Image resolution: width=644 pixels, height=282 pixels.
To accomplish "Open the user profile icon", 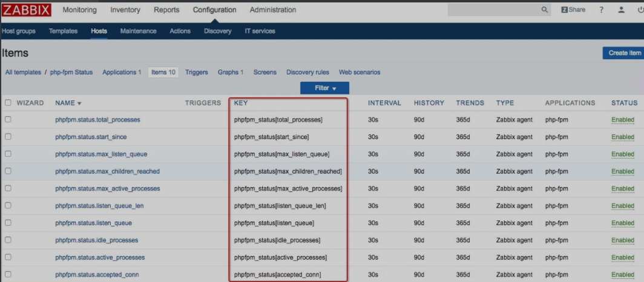I will pyautogui.click(x=622, y=10).
